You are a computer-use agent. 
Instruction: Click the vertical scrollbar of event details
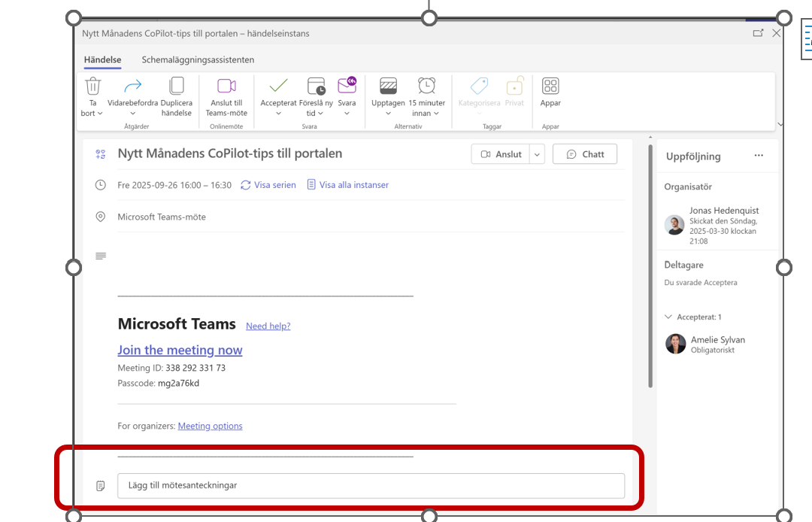point(650,266)
